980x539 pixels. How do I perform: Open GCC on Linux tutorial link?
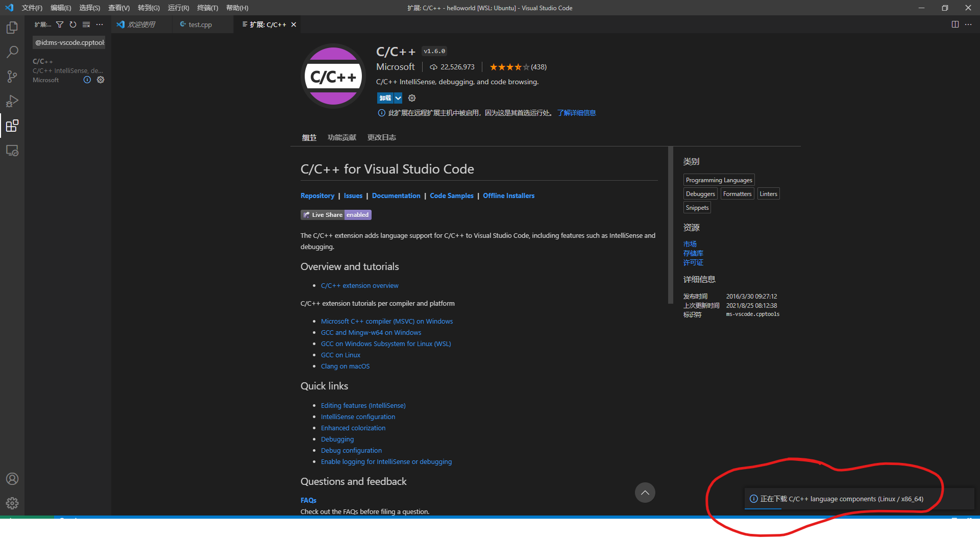coord(340,355)
